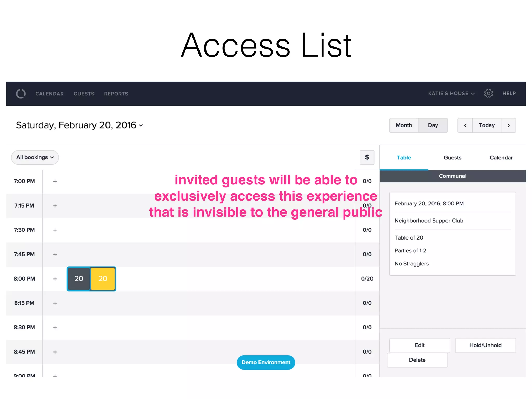Open the All bookings filter dropdown

coord(35,157)
